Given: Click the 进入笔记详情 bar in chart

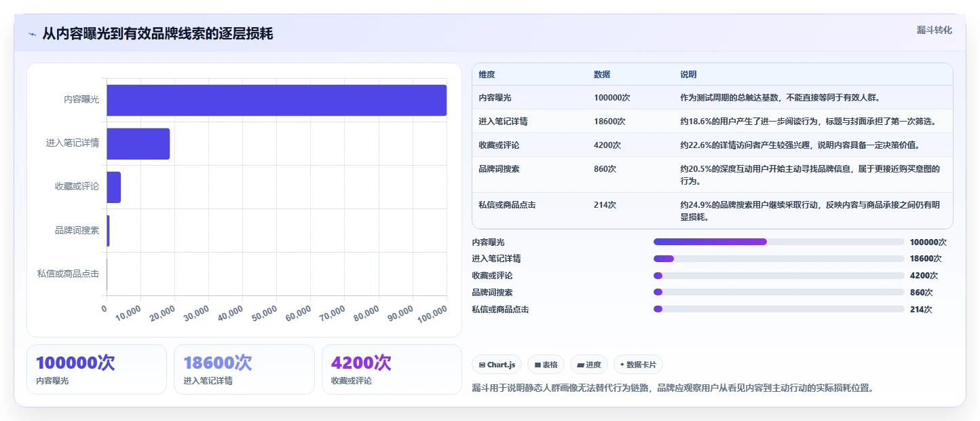Looking at the screenshot, I should click(x=138, y=143).
